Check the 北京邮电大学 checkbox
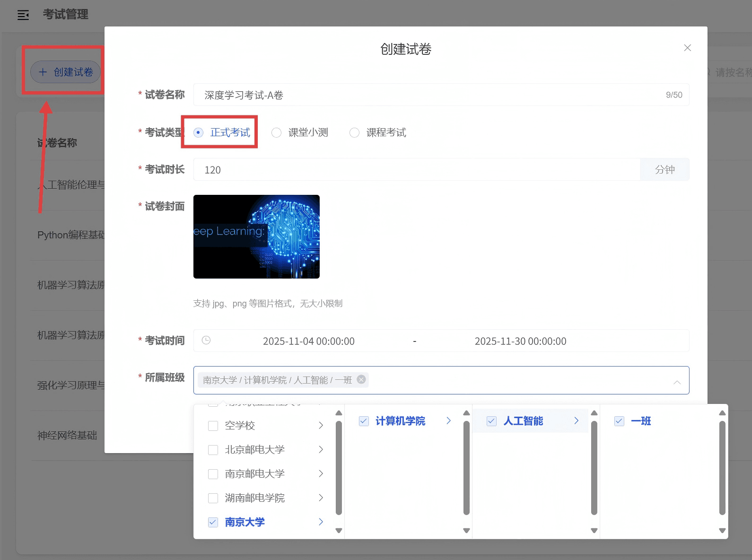 (x=213, y=450)
